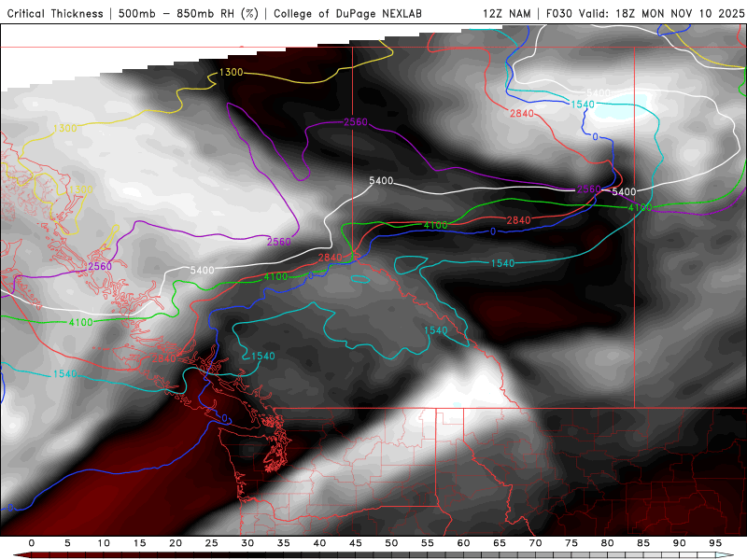This screenshot has width=747, height=560.
Task: Click the '5' value on the color scale
Action: 67,543
